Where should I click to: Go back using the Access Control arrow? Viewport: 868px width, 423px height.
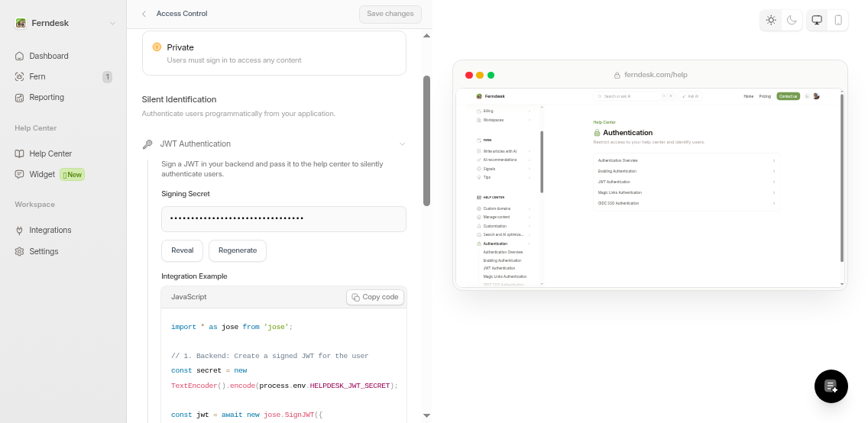tap(144, 14)
